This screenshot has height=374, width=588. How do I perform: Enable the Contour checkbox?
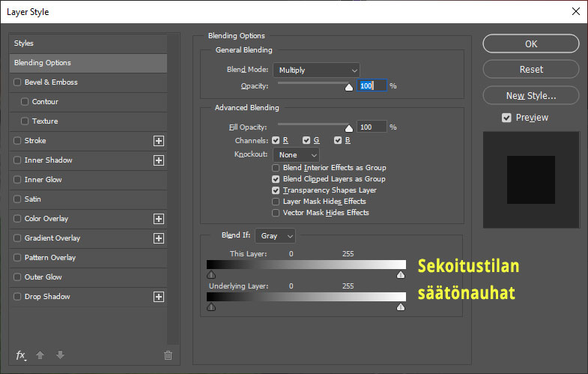click(x=25, y=102)
